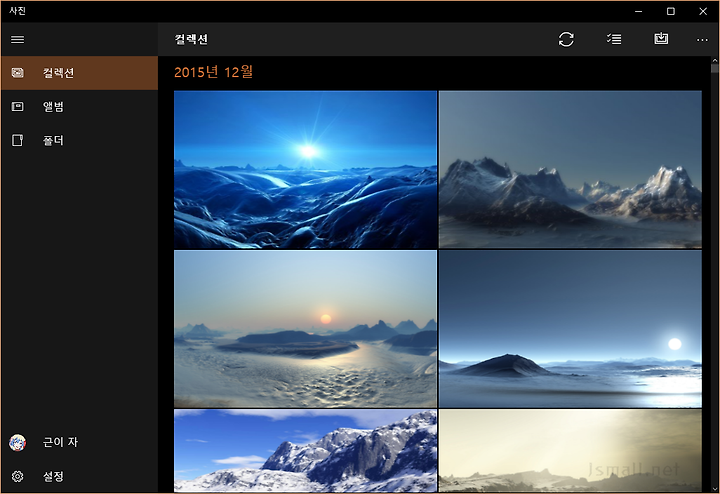Open the blue sunburst ice landscape photo

(305, 170)
